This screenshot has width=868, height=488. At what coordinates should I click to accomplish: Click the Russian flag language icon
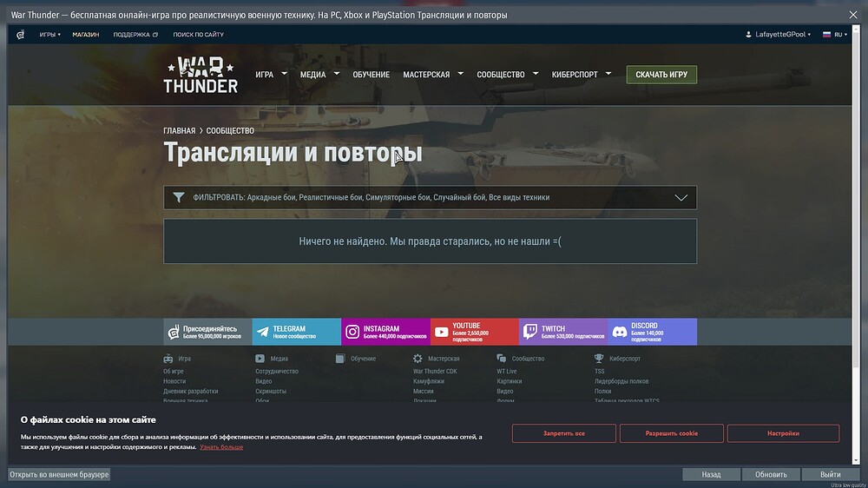coord(826,35)
